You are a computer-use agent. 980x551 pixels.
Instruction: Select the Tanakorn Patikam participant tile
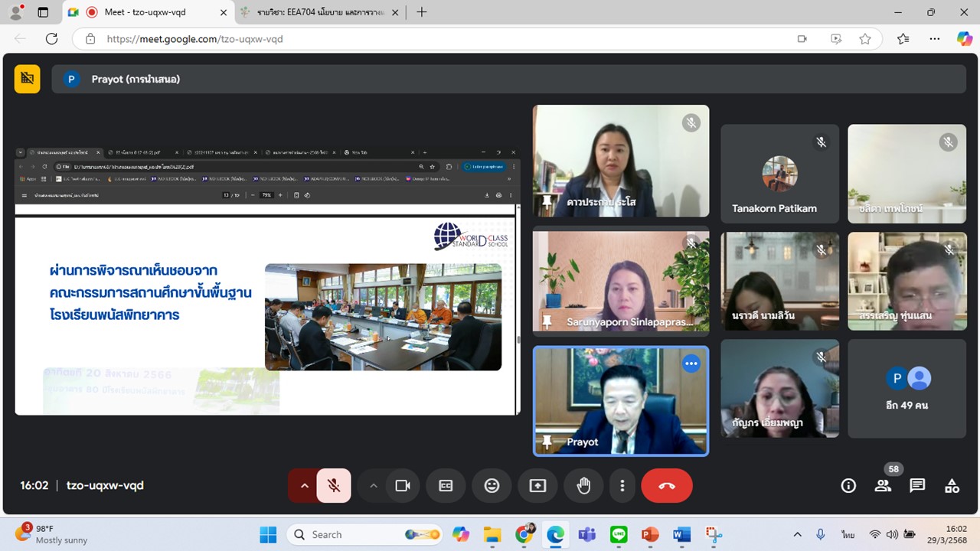coord(779,174)
